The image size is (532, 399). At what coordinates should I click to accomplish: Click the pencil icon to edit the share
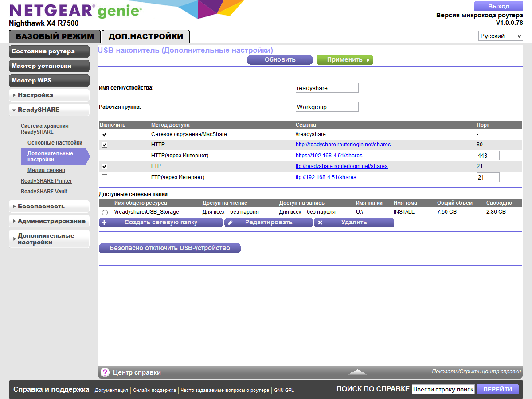[231, 222]
